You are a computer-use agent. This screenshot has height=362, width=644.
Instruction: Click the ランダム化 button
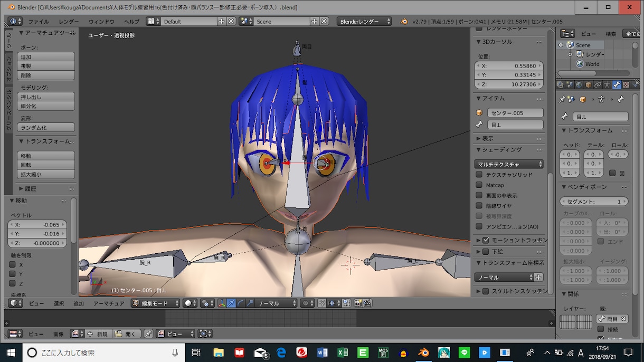pos(46,128)
